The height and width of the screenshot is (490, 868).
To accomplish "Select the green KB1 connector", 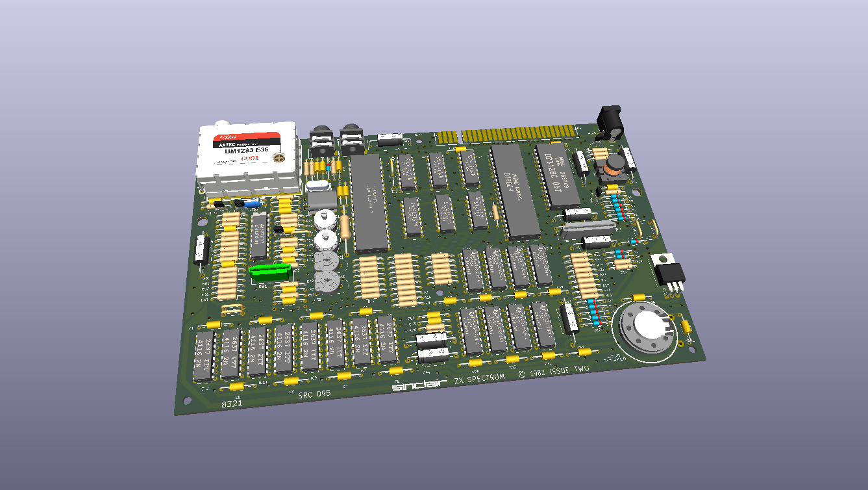I will click(x=270, y=271).
